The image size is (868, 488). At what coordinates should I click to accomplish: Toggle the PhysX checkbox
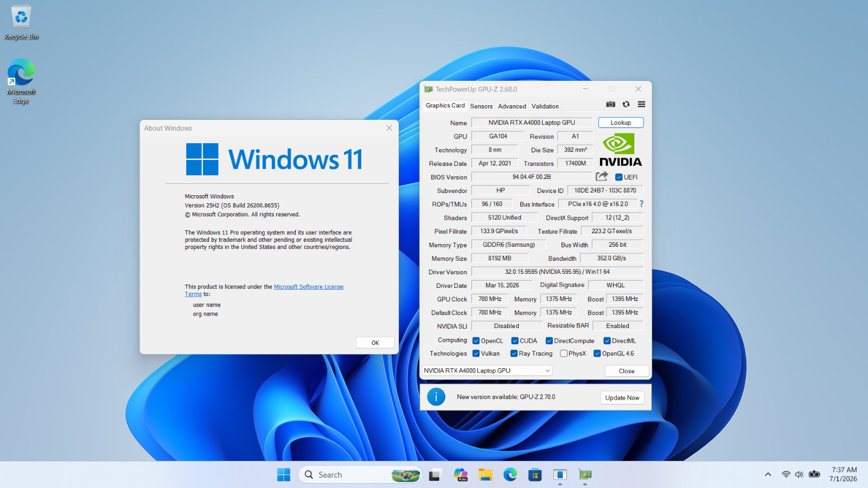[x=564, y=354]
